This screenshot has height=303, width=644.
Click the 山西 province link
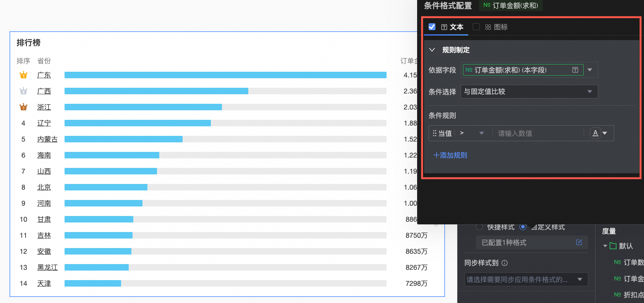pos(44,171)
